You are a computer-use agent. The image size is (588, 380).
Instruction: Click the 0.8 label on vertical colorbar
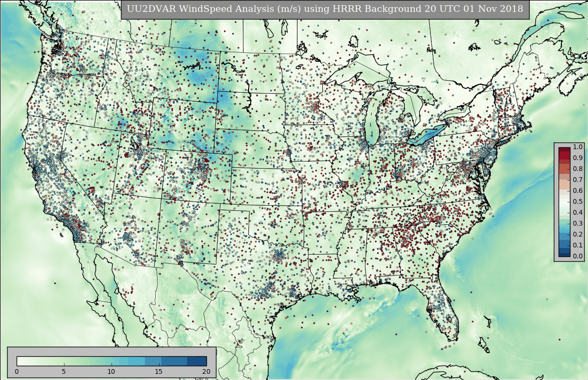(578, 169)
